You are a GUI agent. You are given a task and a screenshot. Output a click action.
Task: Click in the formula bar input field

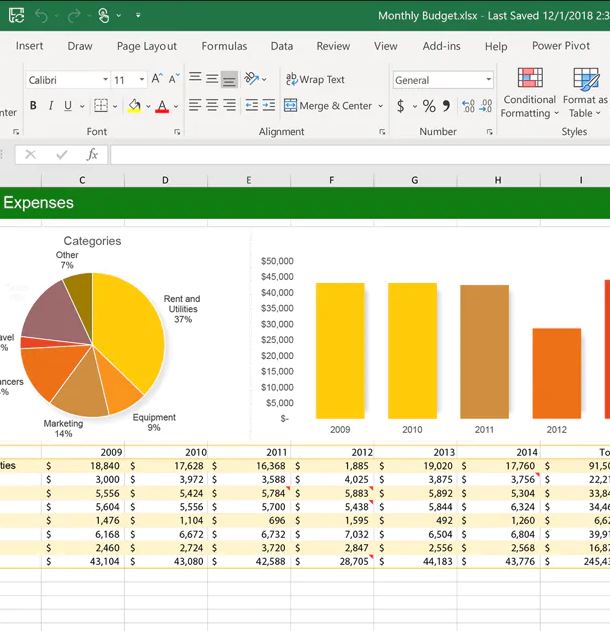pyautogui.click(x=350, y=154)
